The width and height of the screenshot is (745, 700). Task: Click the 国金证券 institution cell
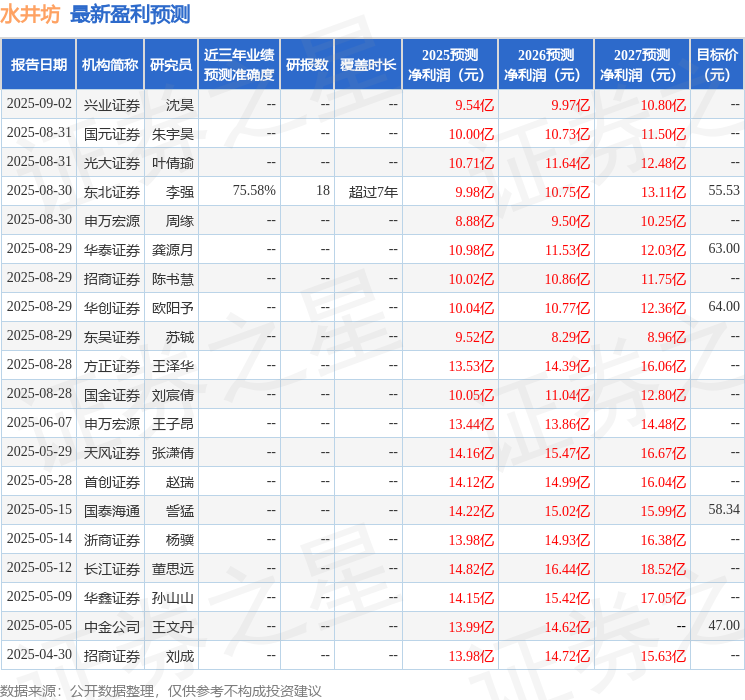coord(112,395)
